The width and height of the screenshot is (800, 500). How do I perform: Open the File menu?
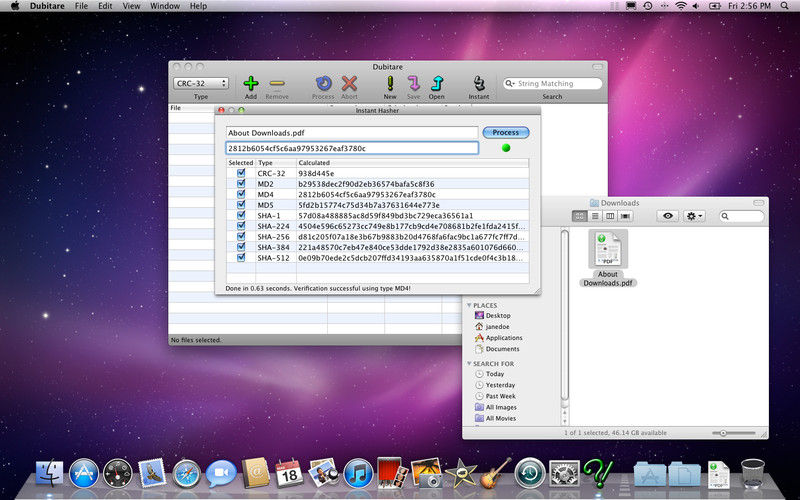coord(81,6)
